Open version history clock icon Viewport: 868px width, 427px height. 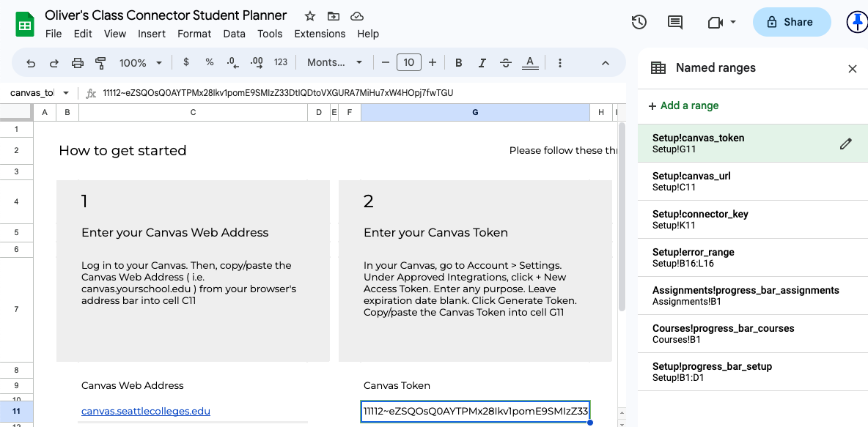(639, 22)
